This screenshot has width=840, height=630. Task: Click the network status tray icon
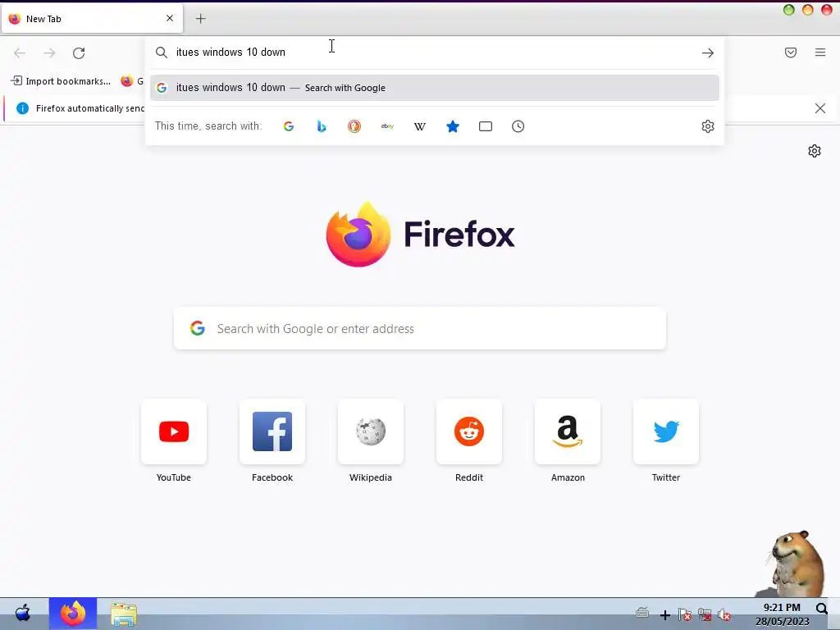pos(705,615)
